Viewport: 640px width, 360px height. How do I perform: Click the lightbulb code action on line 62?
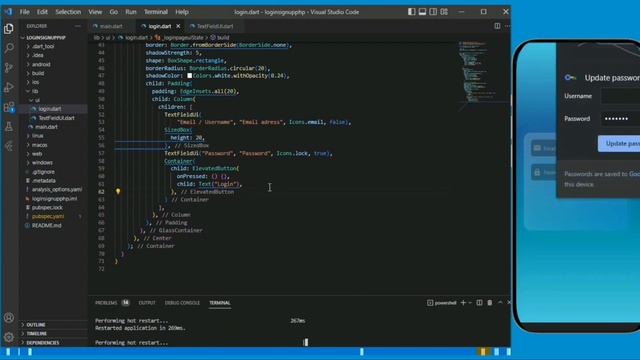click(x=118, y=191)
